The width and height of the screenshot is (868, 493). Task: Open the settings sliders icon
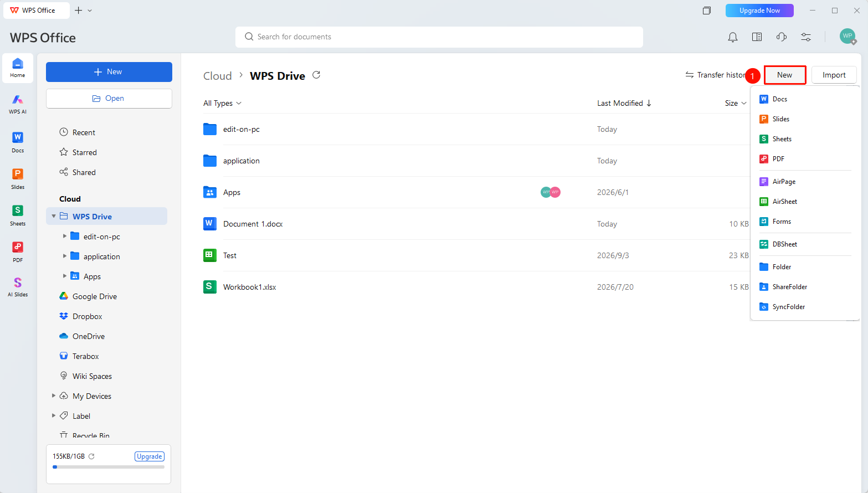[806, 37]
